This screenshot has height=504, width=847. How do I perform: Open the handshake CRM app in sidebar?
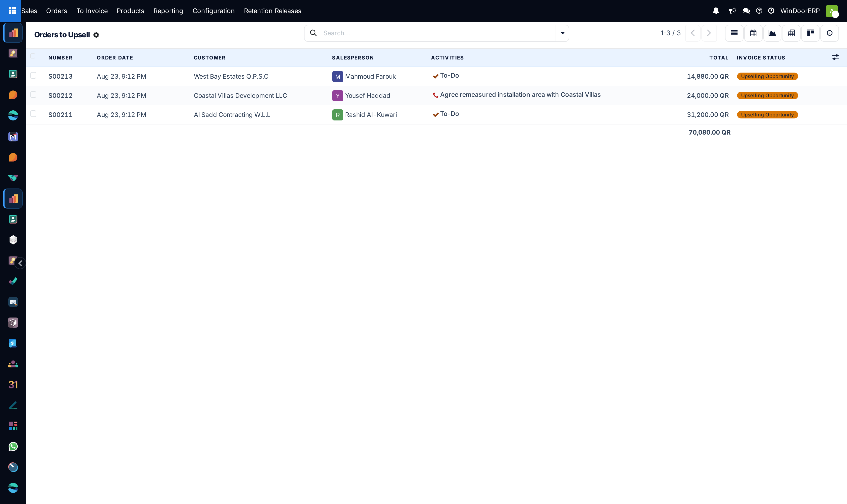point(13,178)
